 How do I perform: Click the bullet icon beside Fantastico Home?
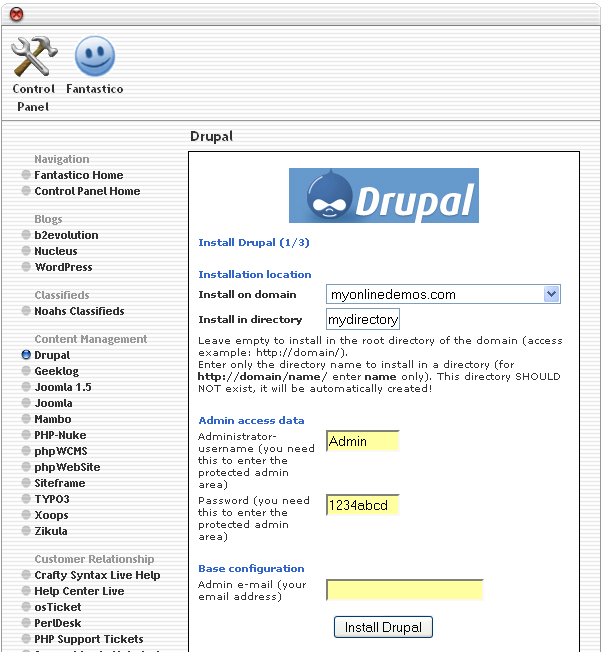[x=26, y=175]
